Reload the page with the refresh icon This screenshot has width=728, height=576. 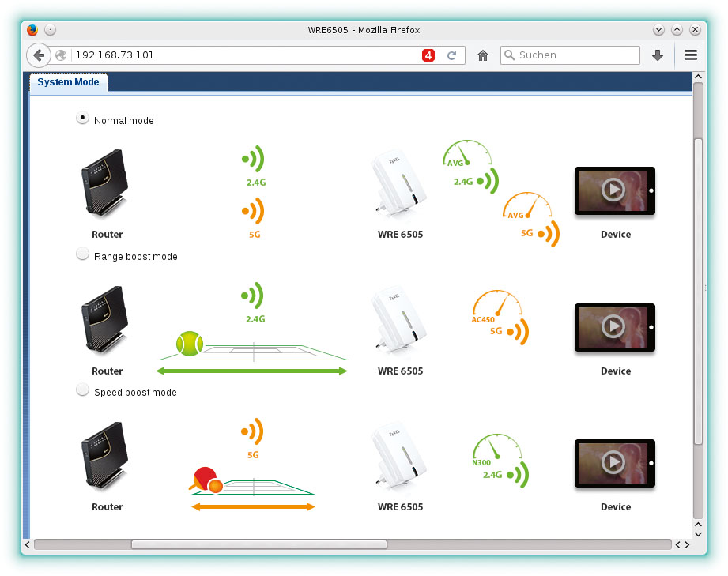452,55
